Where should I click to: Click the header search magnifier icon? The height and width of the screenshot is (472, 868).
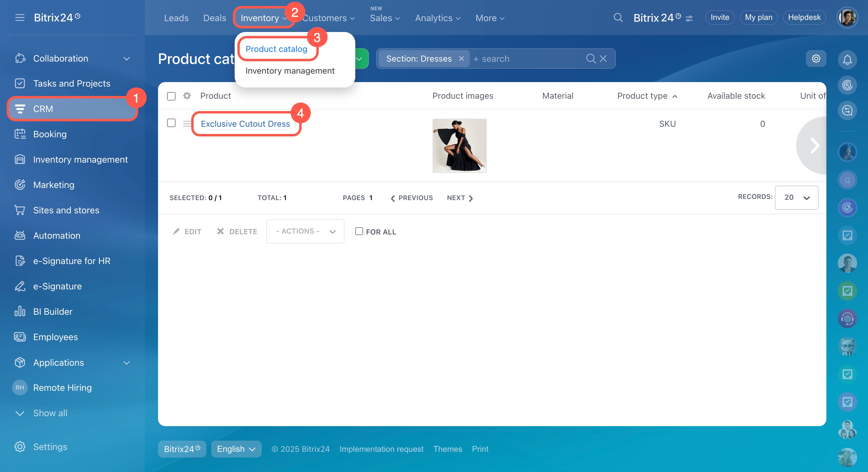tap(618, 18)
